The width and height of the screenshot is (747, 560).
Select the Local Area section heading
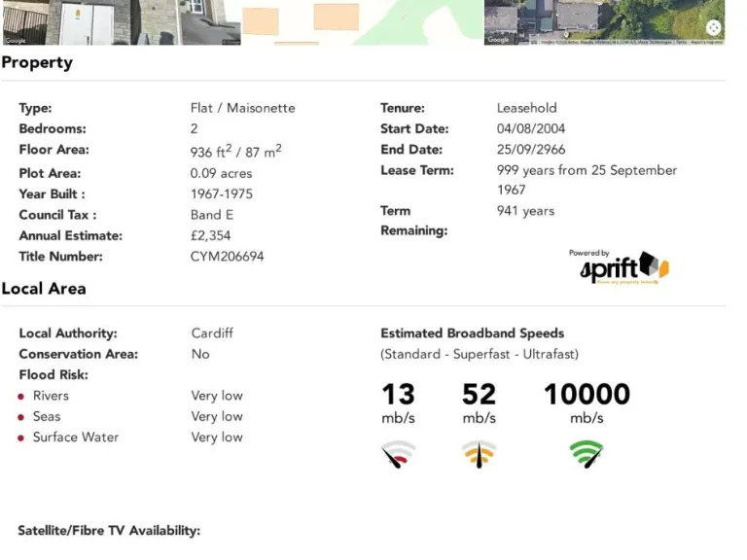(44, 289)
